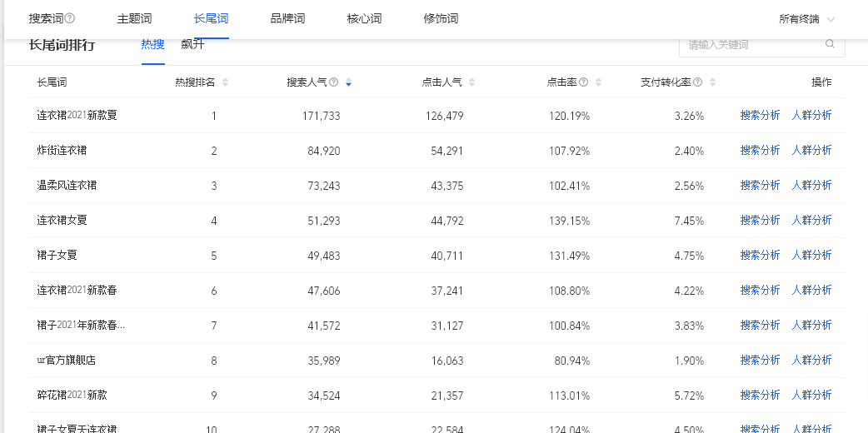Select the 飙升 ranking tab
This screenshot has height=433, width=868.
(192, 45)
